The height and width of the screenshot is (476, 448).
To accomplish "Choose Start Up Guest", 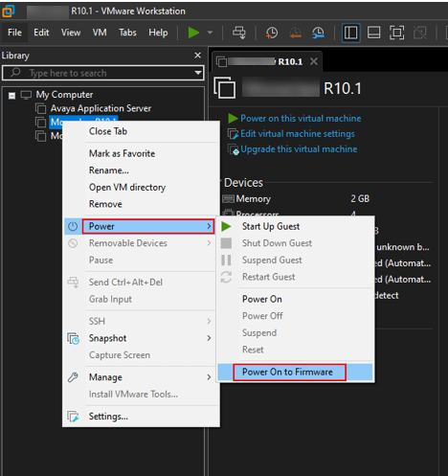I will point(271,226).
